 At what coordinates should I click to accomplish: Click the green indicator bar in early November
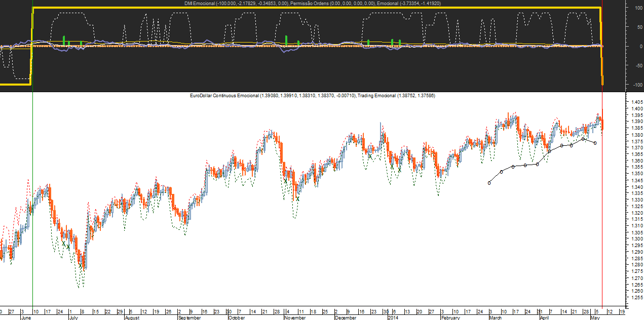(286, 41)
